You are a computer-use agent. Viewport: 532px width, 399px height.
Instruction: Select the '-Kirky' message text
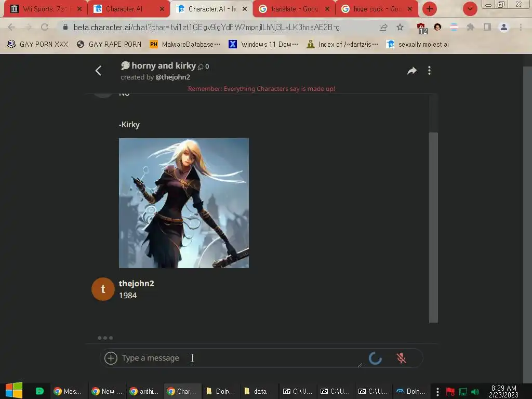129,125
